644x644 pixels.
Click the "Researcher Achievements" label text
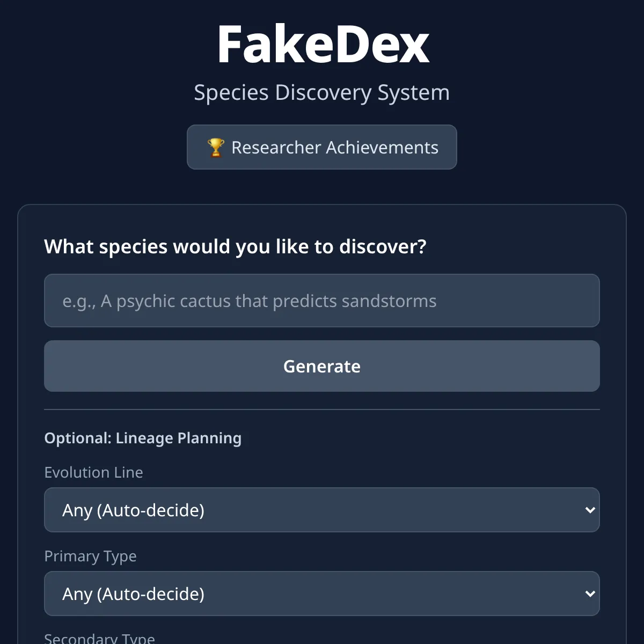(x=335, y=148)
